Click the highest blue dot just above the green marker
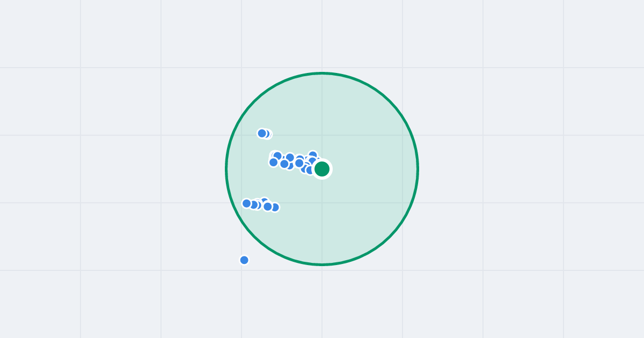The image size is (644, 338). [313, 155]
